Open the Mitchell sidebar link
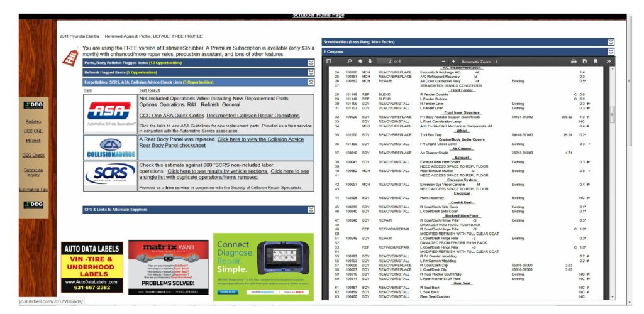Viewport: 644px width, 314px height. [33, 141]
